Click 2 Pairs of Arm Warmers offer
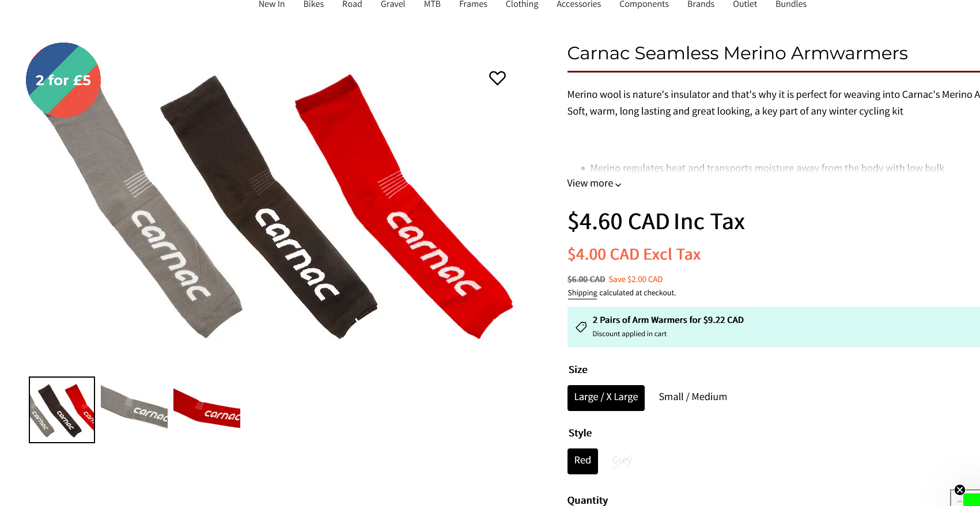 (668, 320)
